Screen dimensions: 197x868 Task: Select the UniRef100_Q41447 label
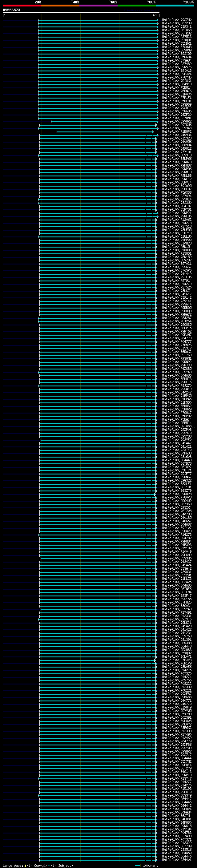177,443
